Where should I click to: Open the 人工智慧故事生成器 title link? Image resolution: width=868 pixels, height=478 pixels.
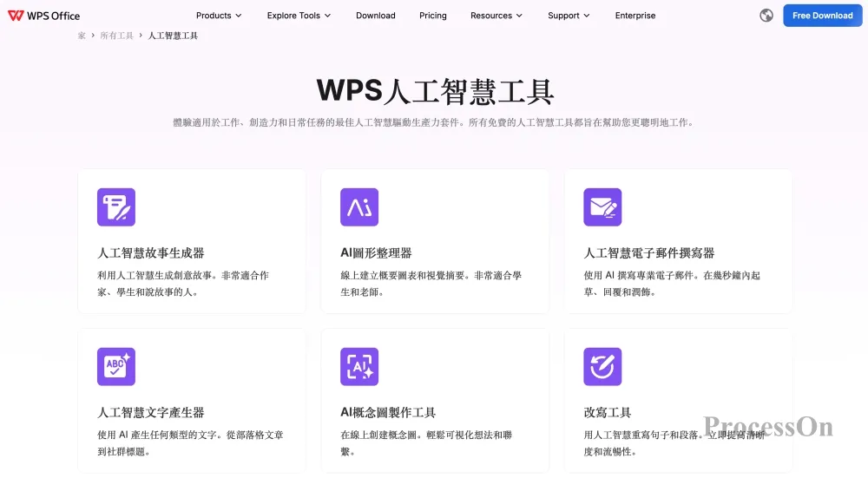click(x=150, y=252)
